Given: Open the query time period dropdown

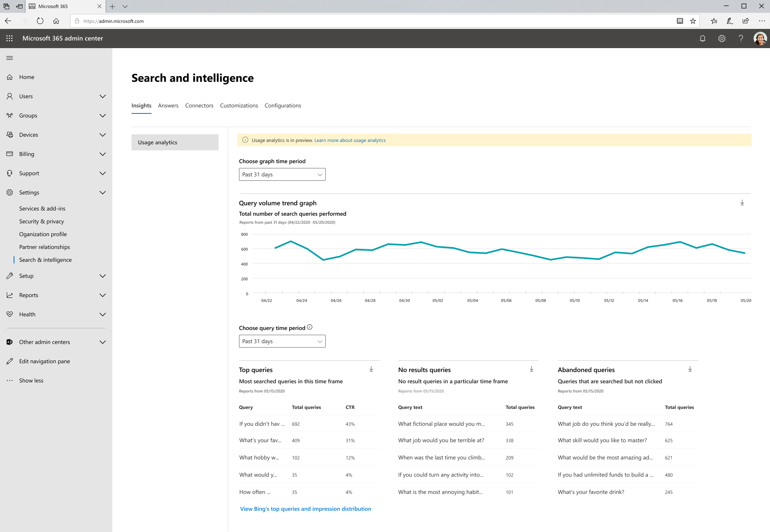Looking at the screenshot, I should 282,341.
